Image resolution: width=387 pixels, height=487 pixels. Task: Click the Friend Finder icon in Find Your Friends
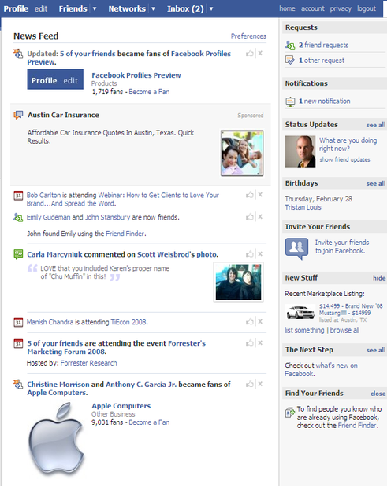coord(289,413)
